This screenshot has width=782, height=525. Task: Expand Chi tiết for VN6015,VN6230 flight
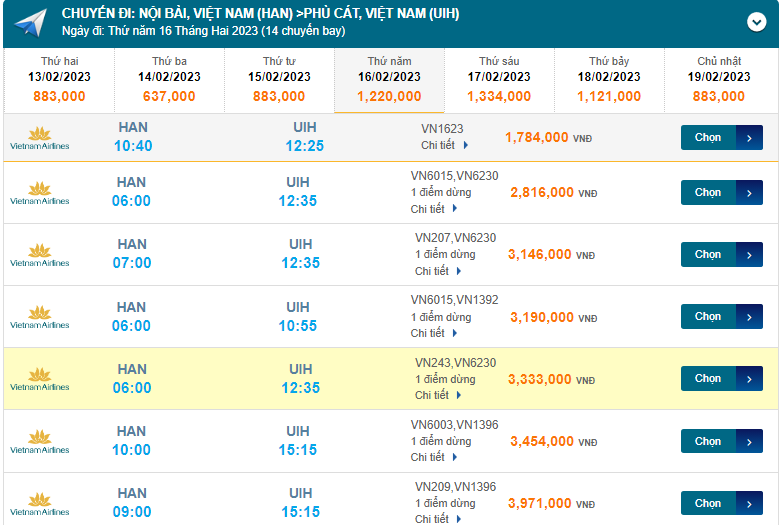434,209
